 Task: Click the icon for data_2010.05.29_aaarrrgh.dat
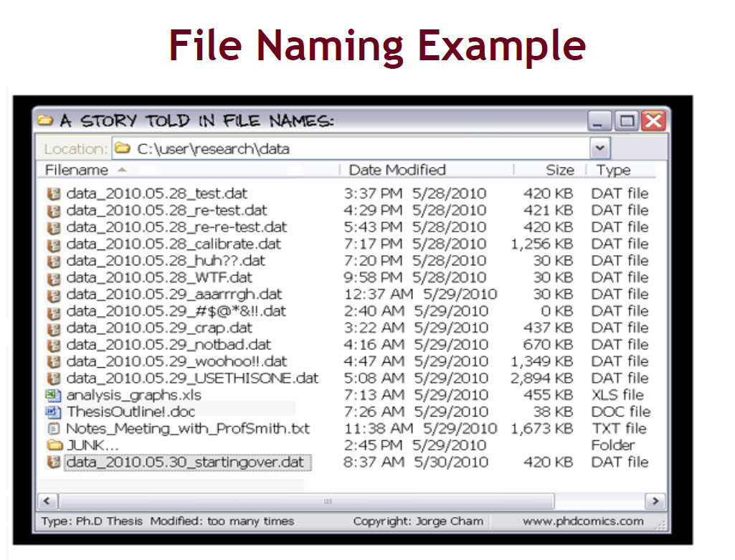pos(54,295)
